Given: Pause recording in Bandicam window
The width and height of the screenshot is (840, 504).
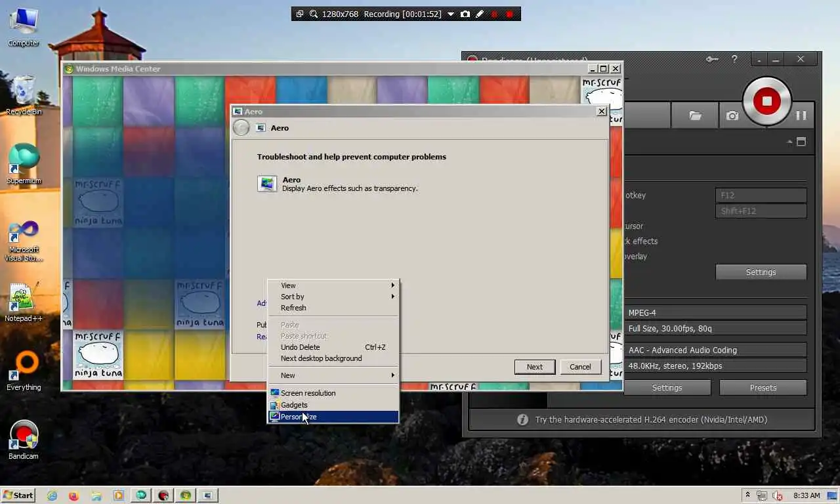Looking at the screenshot, I should (801, 115).
